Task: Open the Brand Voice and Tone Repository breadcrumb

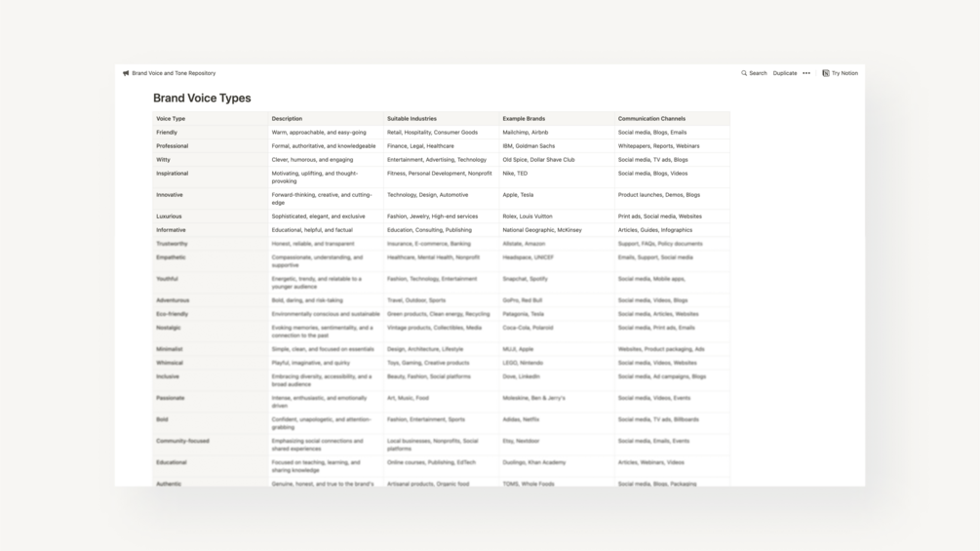Action: pos(174,73)
